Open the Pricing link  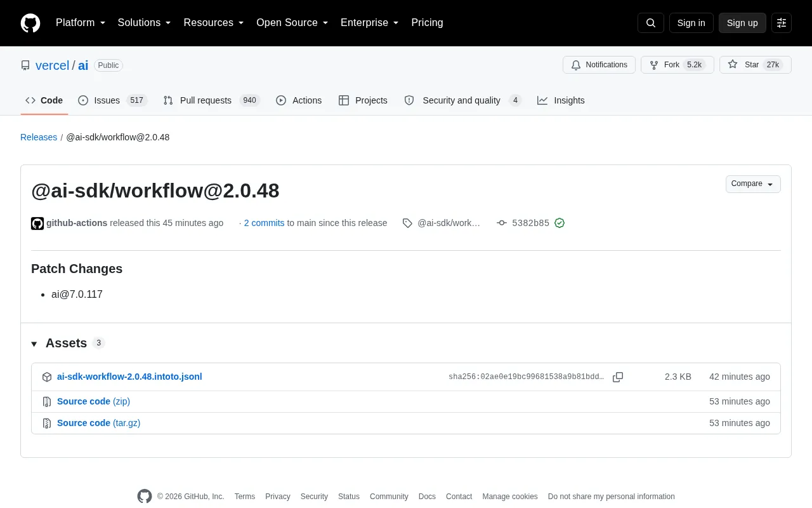427,23
